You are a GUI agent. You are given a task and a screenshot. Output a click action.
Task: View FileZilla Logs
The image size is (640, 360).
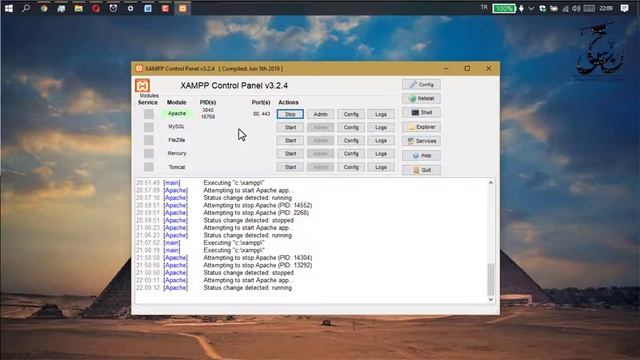click(381, 140)
